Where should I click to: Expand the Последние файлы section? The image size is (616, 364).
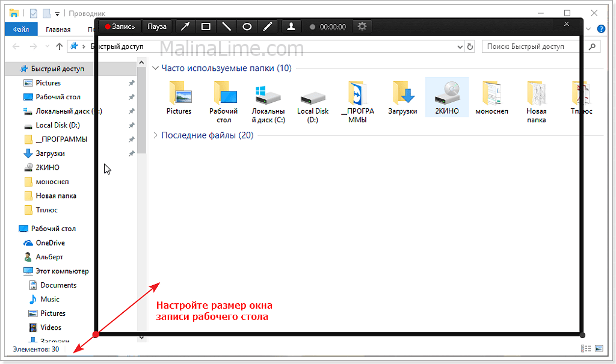pyautogui.click(x=156, y=135)
